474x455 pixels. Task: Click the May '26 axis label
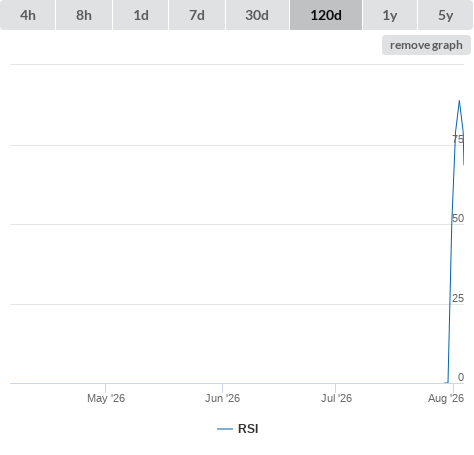(106, 398)
